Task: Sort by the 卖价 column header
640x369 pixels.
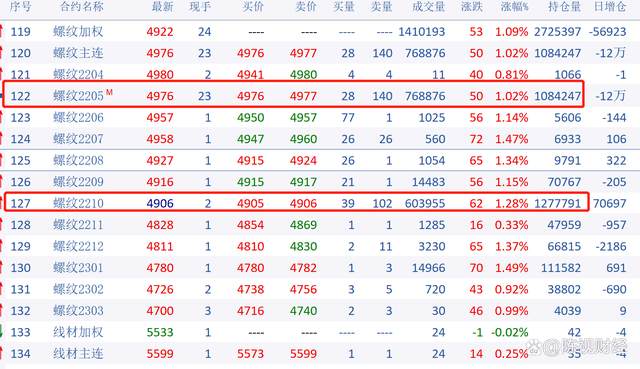Action: click(306, 7)
